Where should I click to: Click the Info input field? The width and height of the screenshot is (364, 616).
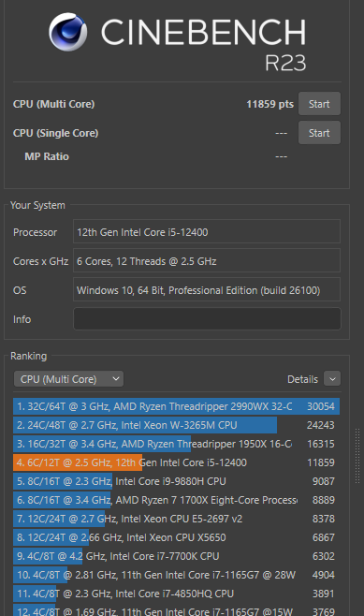pos(207,319)
